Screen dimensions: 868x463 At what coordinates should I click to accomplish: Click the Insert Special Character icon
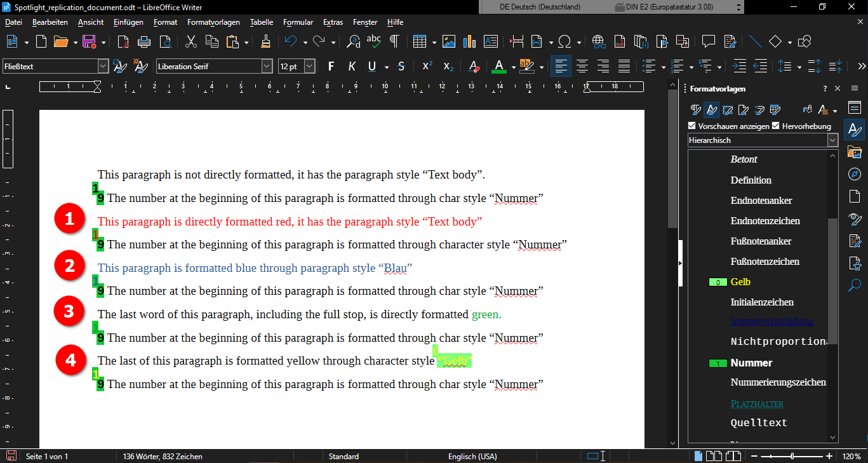click(x=564, y=42)
